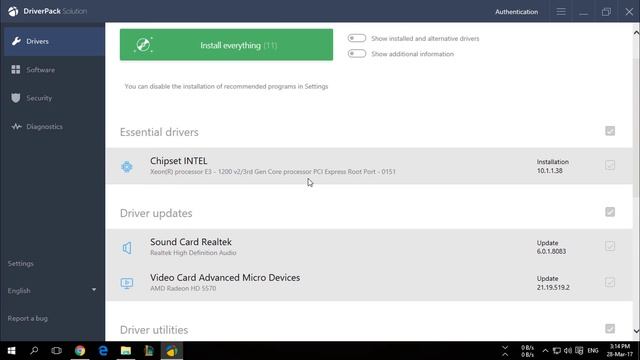Open Google Chrome from the taskbar
This screenshot has height=360, width=640.
(x=80, y=351)
